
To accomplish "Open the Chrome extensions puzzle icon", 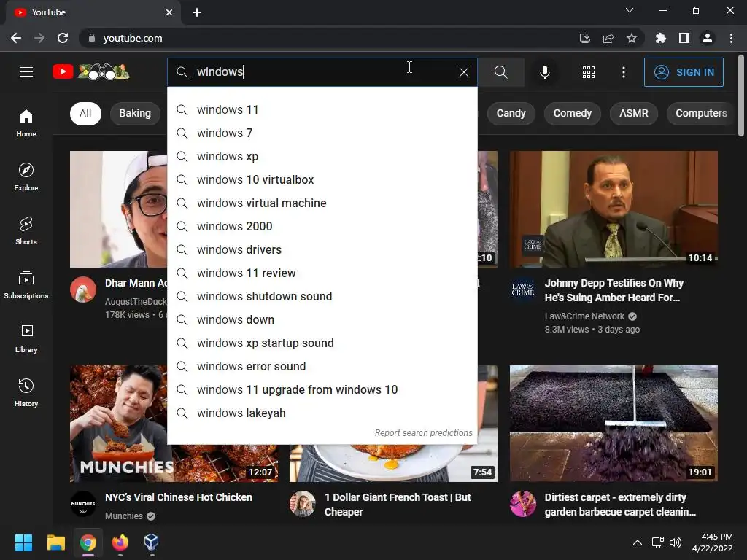I will tap(660, 38).
